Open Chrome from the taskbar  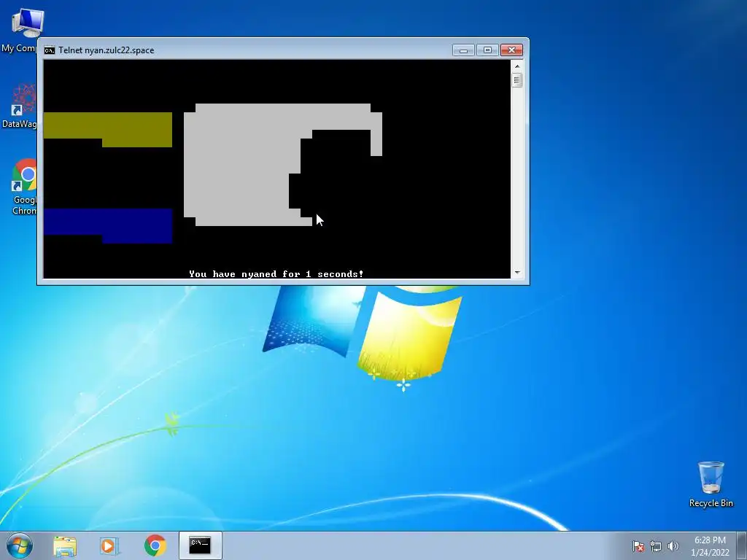pyautogui.click(x=155, y=545)
